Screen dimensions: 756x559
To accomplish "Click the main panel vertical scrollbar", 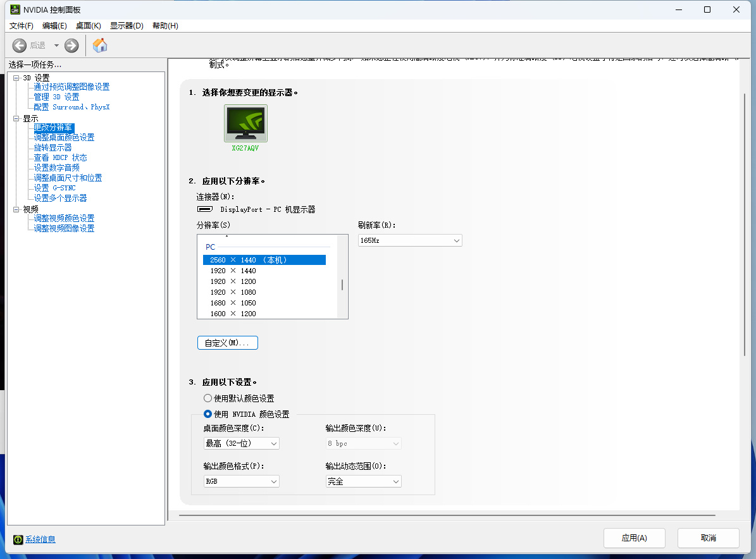I will pyautogui.click(x=745, y=224).
